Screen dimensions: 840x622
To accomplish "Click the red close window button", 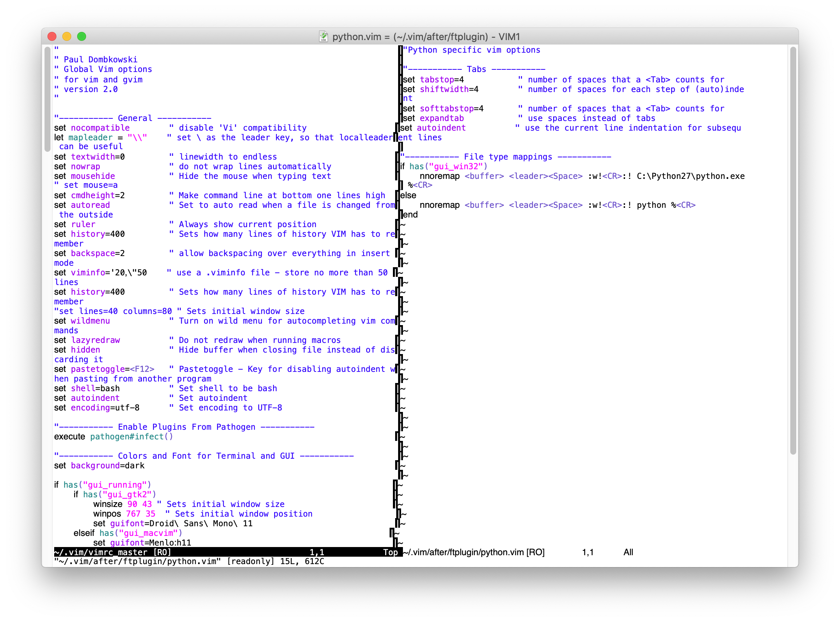I will click(x=52, y=36).
